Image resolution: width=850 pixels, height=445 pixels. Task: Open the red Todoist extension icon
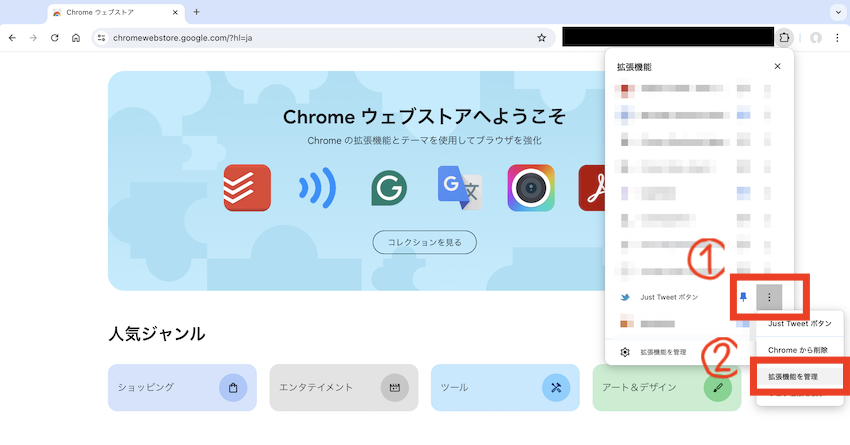(247, 188)
